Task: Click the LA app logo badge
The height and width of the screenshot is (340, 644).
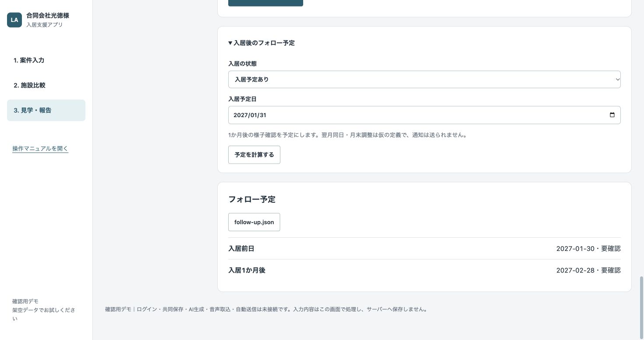Action: click(x=14, y=20)
